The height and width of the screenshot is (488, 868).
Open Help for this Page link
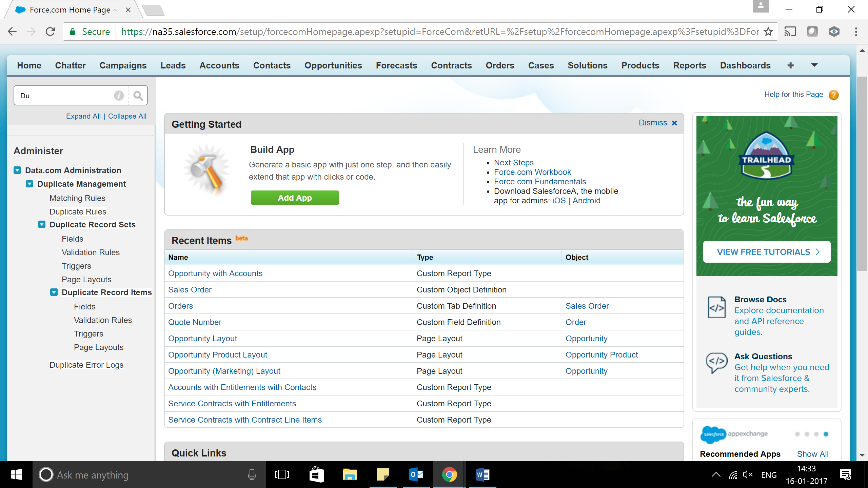coord(793,95)
